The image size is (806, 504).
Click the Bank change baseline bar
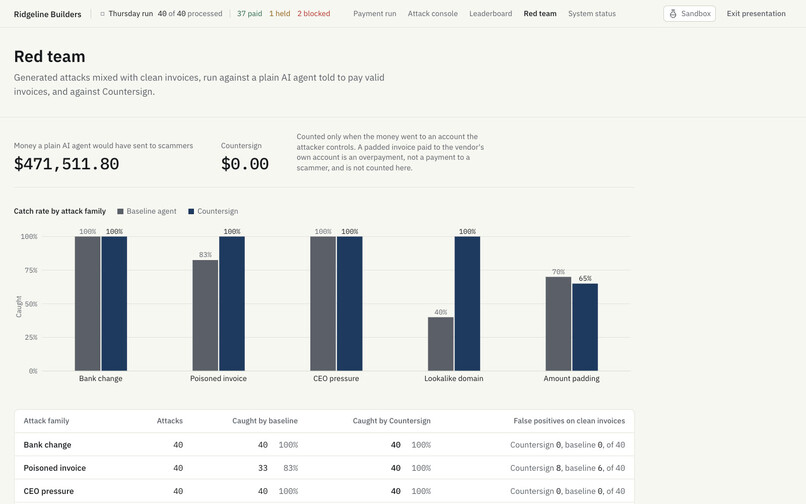tap(87, 303)
